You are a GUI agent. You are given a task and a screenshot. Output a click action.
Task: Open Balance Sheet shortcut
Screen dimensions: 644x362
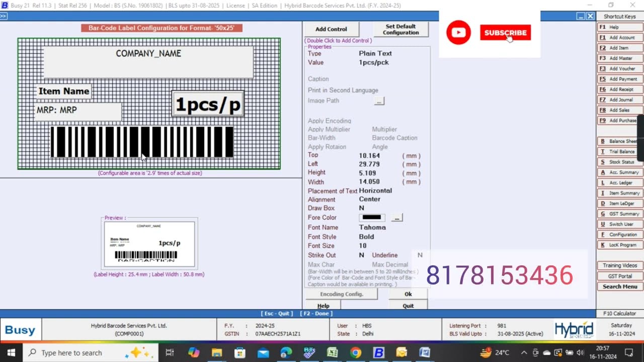[620, 141]
